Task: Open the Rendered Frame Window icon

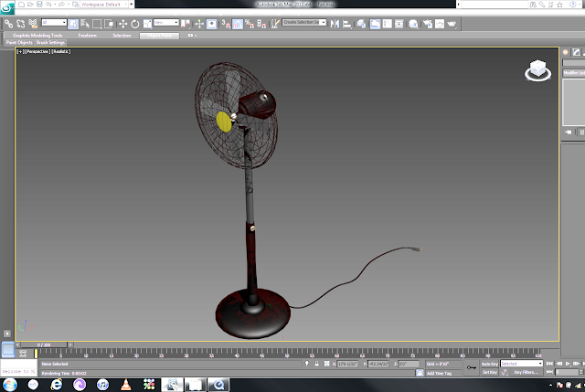Action: tap(440, 24)
